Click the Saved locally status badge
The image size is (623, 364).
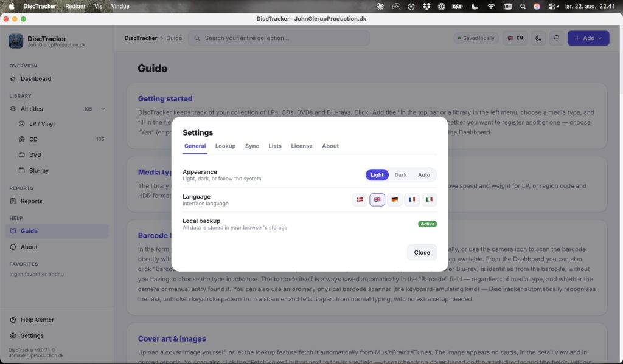[476, 38]
